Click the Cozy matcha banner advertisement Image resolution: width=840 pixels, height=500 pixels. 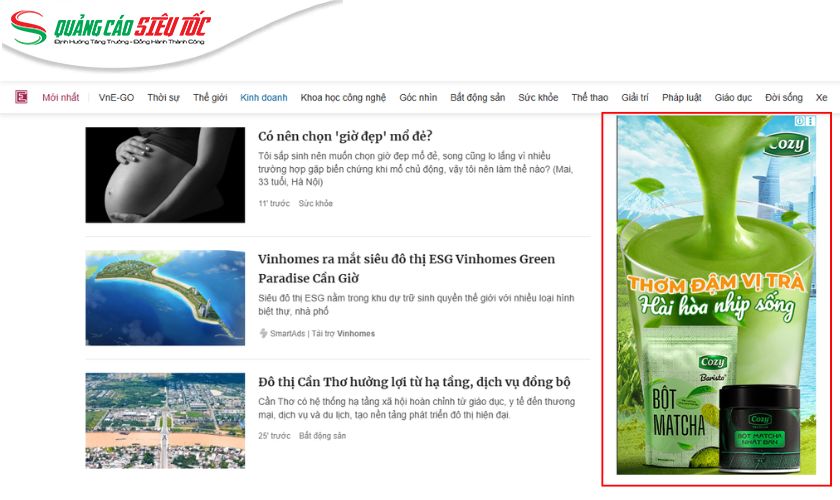click(x=716, y=295)
